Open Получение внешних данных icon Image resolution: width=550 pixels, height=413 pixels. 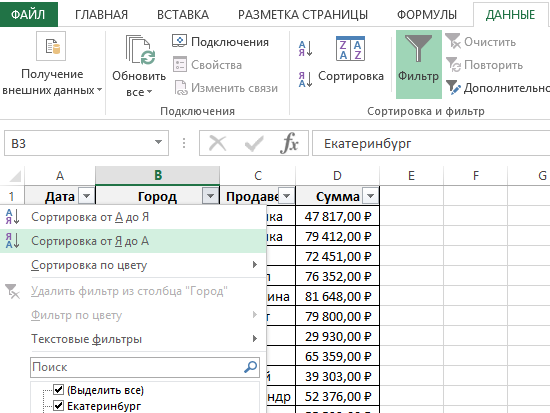[51, 46]
